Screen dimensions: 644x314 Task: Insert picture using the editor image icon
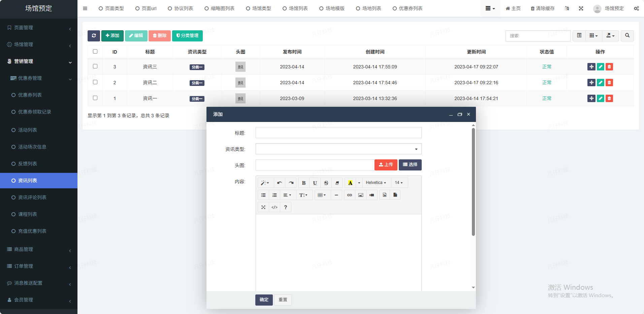[x=361, y=195]
